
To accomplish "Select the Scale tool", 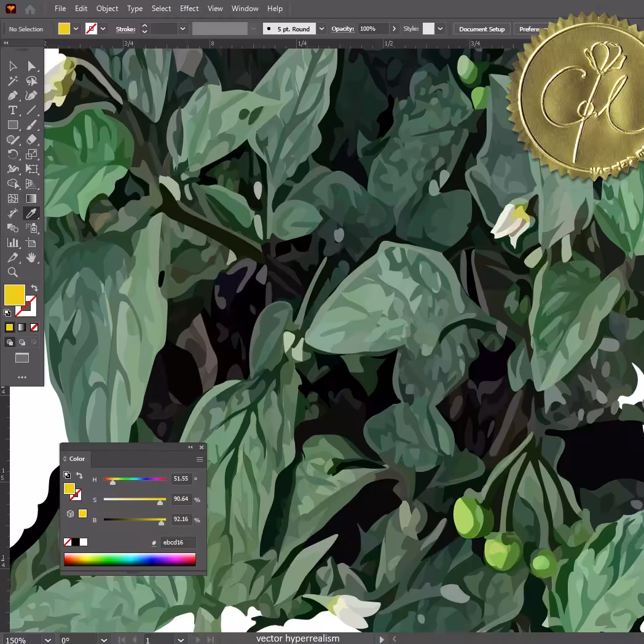I will coord(31,154).
